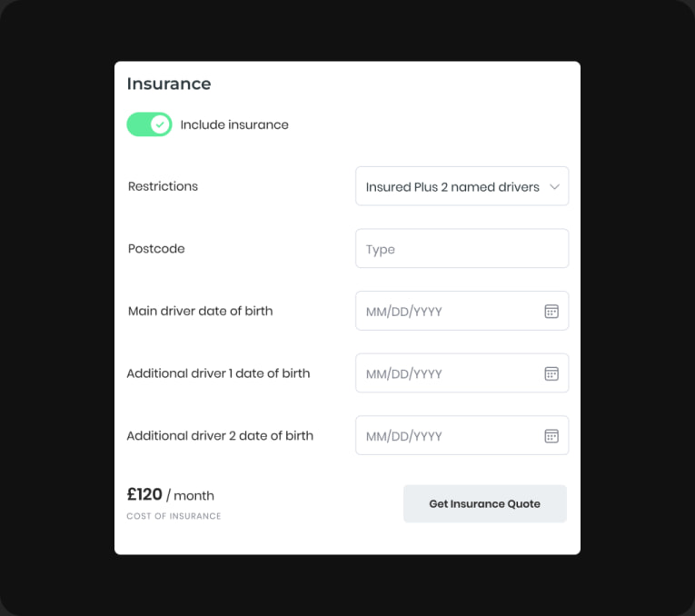Toggle the Include insurance switch off
This screenshot has width=695, height=616.
150,124
